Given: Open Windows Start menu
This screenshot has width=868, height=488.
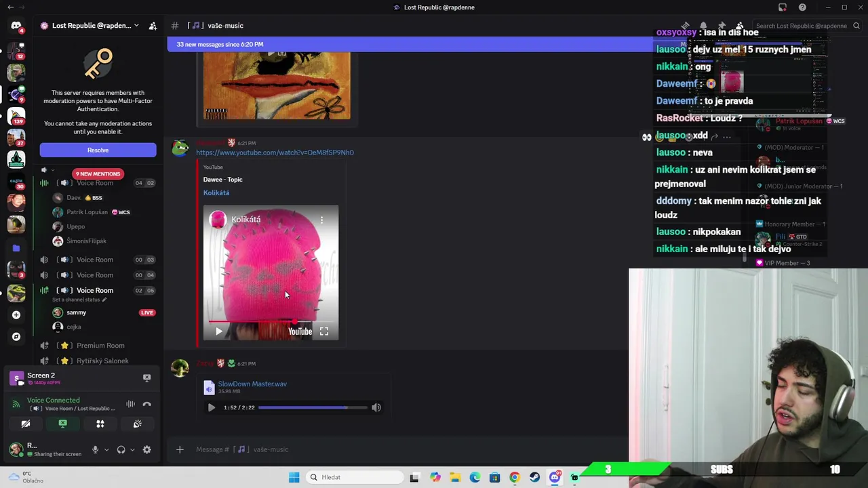Looking at the screenshot, I should tap(294, 477).
